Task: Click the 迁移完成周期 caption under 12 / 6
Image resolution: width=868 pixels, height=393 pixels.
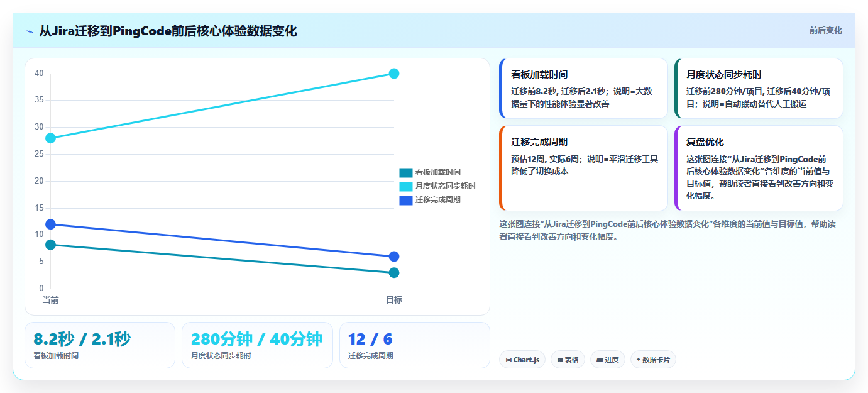Action: point(371,356)
